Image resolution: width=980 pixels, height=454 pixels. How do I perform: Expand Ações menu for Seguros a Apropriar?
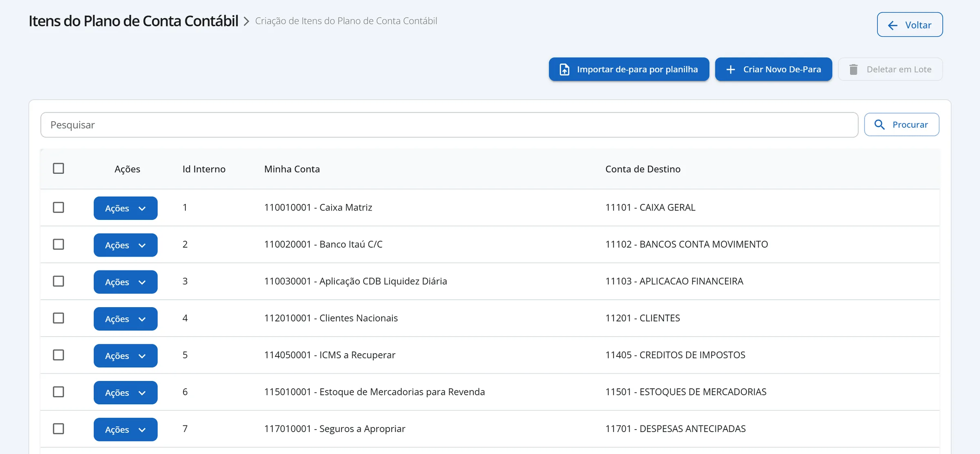pos(125,430)
